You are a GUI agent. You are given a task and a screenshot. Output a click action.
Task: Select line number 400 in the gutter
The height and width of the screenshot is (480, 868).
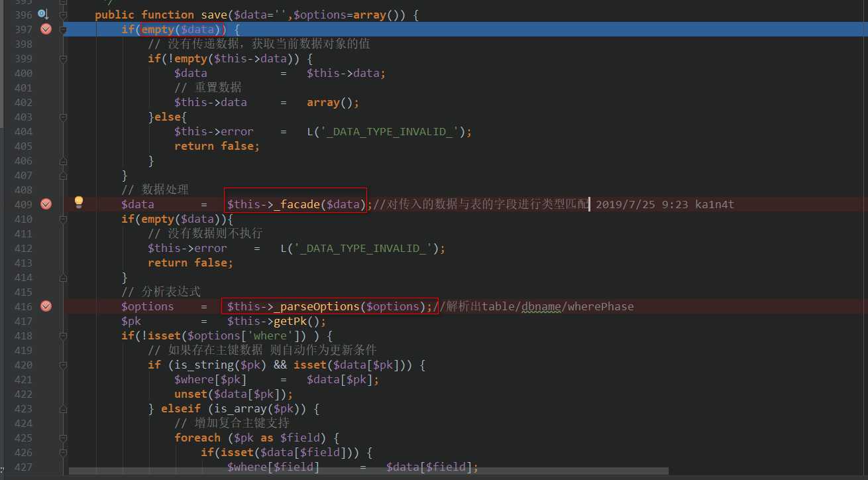tap(23, 73)
